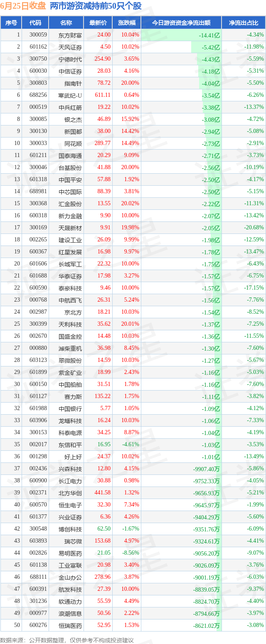This screenshot has height=644, width=266.
Task: Click the 6月25日收盘 title text
Action: click(23, 6)
